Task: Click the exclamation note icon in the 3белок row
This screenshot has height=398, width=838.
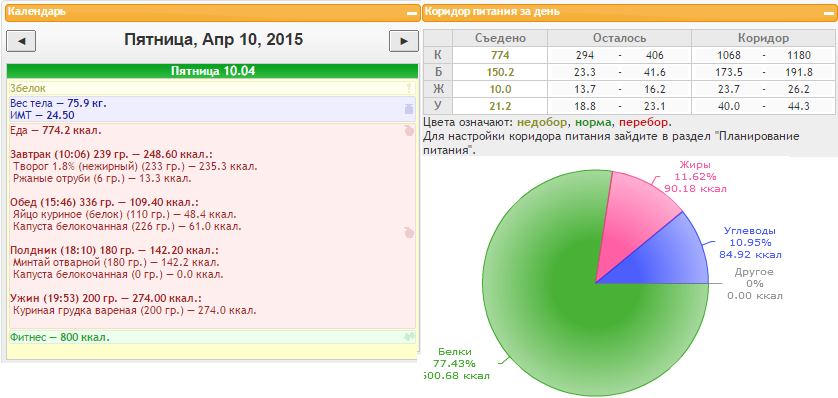Action: point(409,88)
